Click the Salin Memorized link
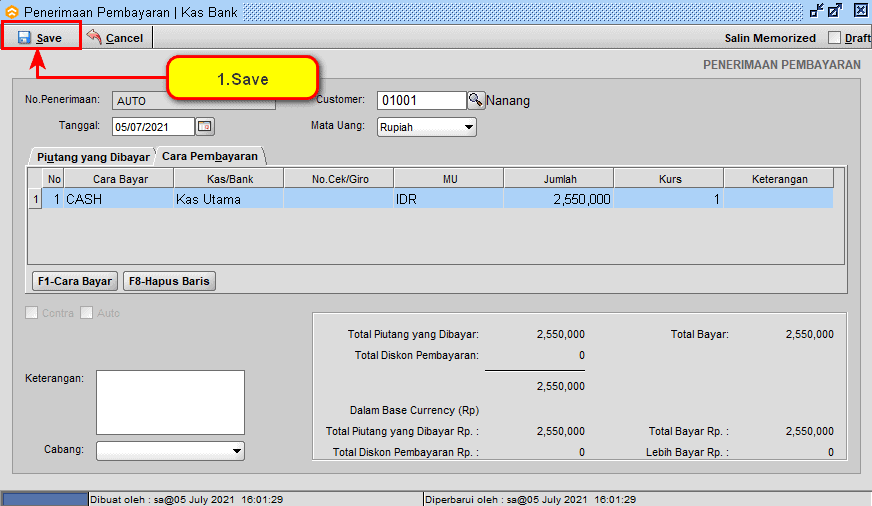 tap(770, 38)
